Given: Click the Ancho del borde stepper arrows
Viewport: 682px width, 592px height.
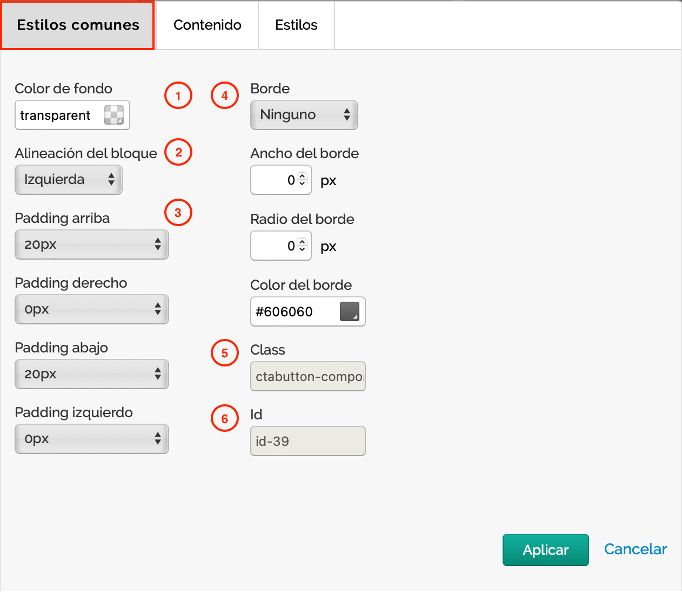Looking at the screenshot, I should (303, 181).
